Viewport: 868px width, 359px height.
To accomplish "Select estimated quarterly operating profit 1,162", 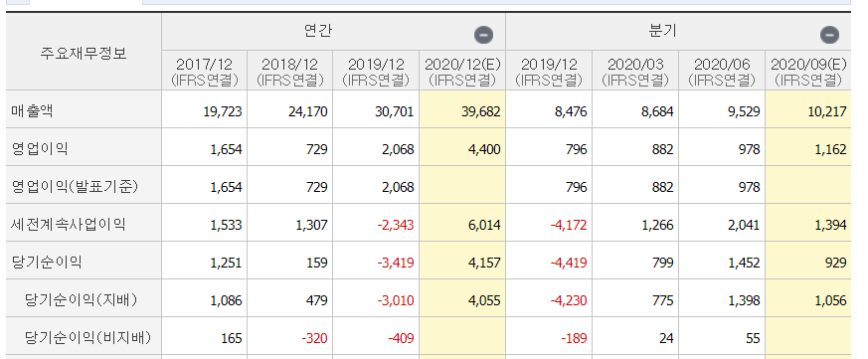I will (x=830, y=149).
